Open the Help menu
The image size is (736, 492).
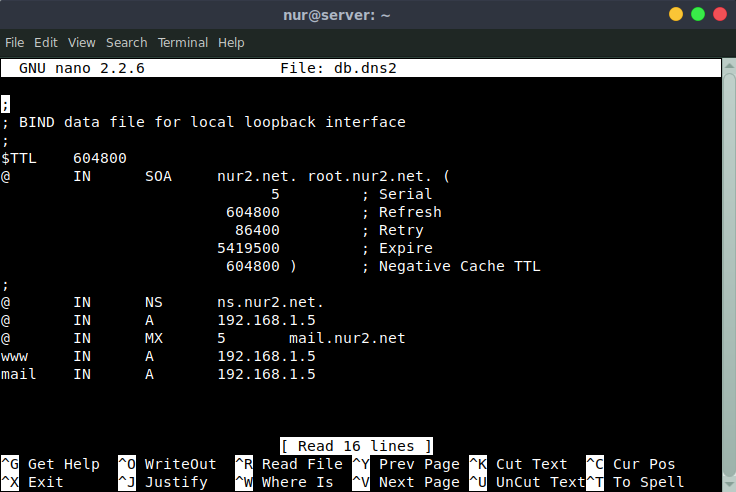click(231, 43)
